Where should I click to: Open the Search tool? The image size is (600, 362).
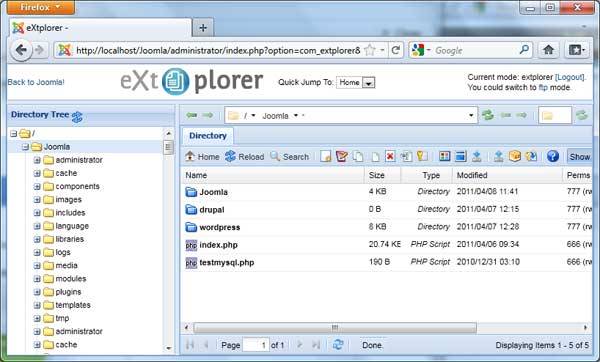289,157
